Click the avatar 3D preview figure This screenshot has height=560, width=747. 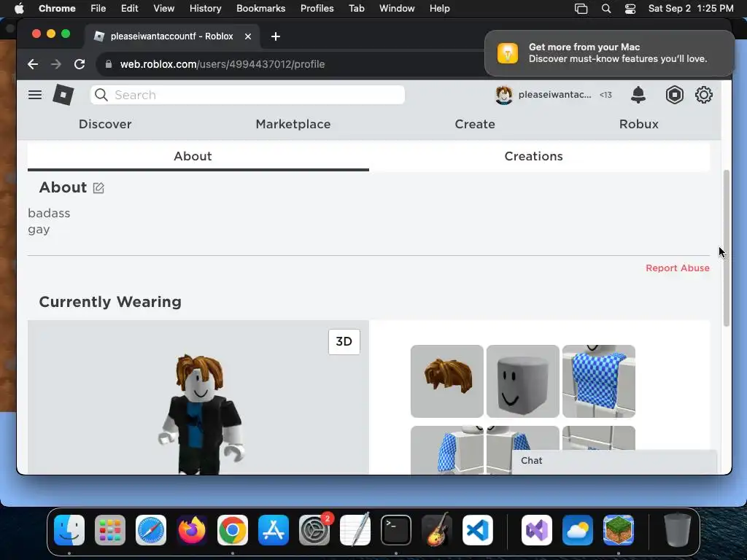point(201,414)
